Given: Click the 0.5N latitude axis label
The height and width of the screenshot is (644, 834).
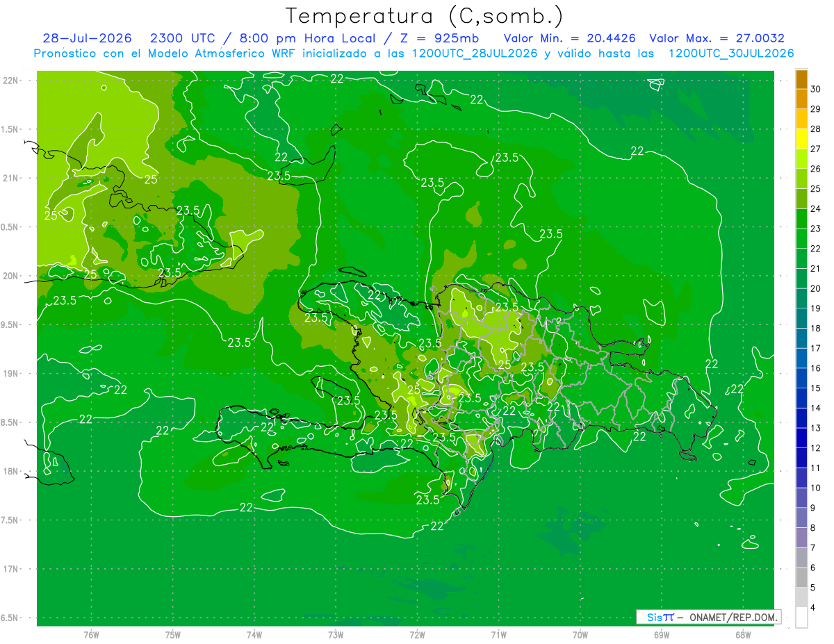Looking at the screenshot, I should [x=11, y=227].
